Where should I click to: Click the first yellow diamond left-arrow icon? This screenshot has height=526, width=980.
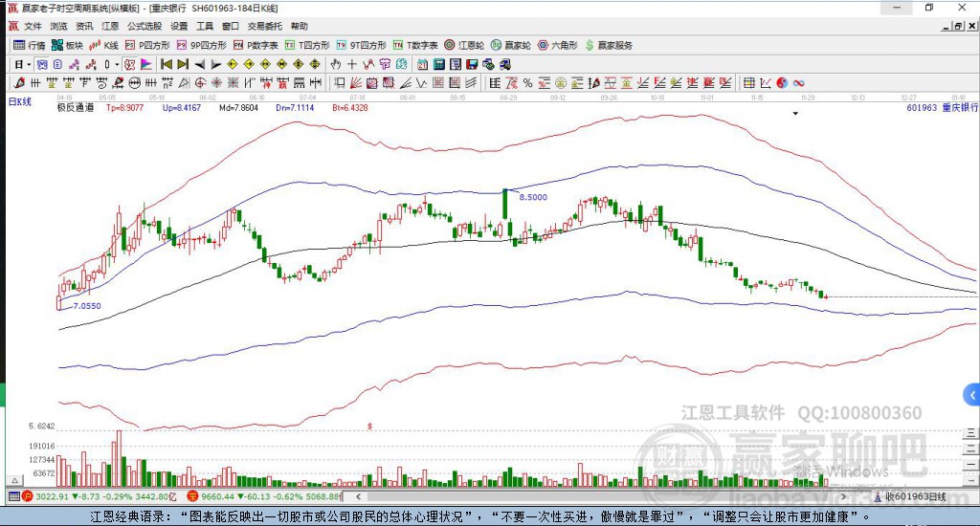point(233,64)
